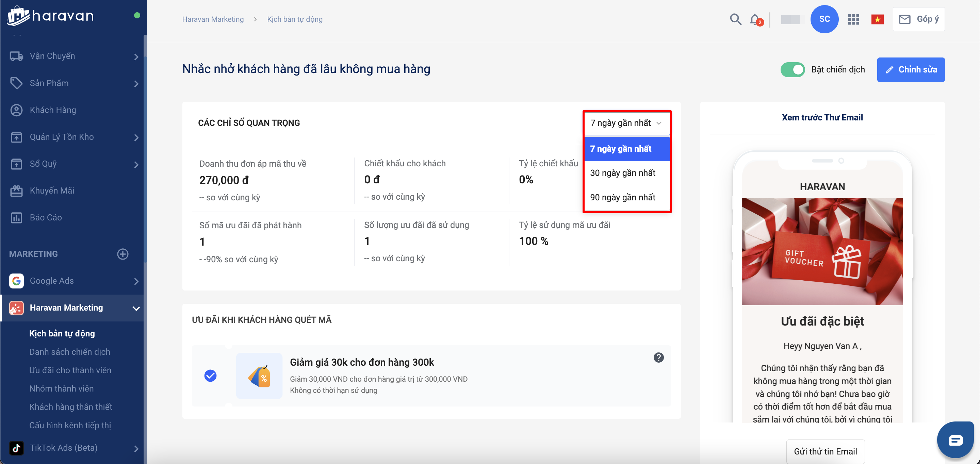980x464 pixels.
Task: Click the Sổ Quỹ icon
Action: coord(16,164)
